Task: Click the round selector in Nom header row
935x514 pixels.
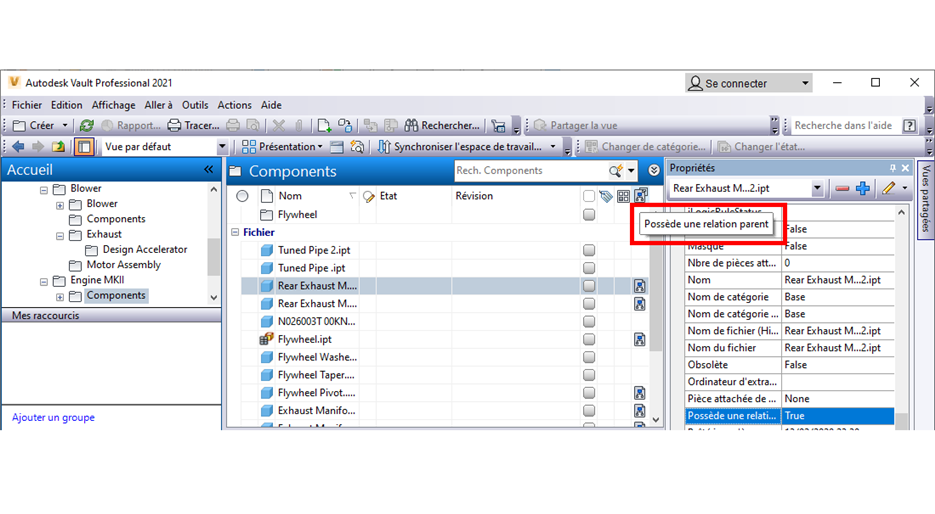Action: pyautogui.click(x=242, y=196)
